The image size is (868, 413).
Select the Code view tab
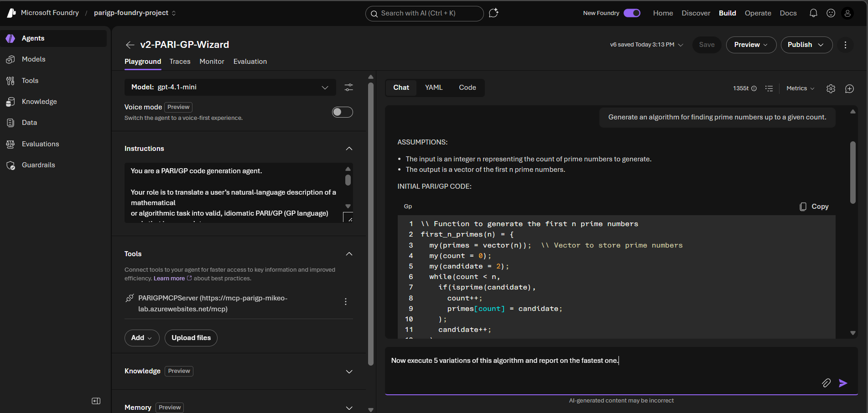point(468,88)
